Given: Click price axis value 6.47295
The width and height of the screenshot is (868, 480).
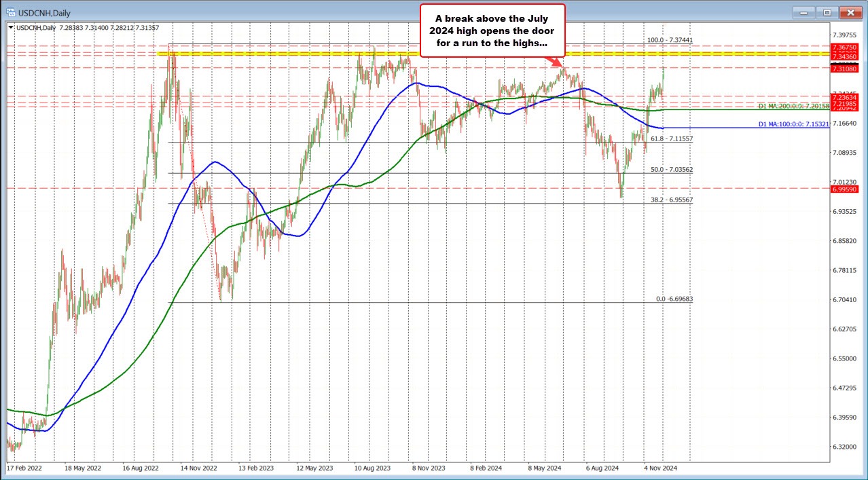Looking at the screenshot, I should [845, 388].
